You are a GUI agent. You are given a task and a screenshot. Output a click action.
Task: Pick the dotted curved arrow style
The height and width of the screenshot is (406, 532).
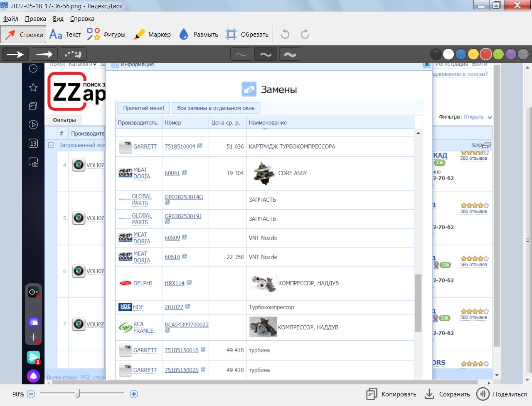click(73, 54)
